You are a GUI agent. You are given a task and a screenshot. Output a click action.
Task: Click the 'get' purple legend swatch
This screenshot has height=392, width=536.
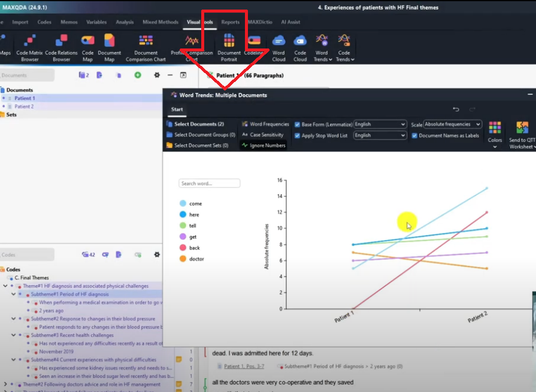coord(183,236)
